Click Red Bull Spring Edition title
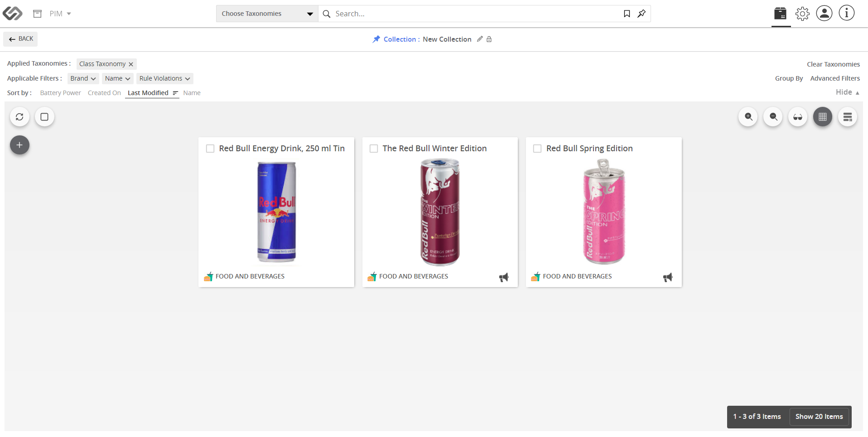 (589, 149)
